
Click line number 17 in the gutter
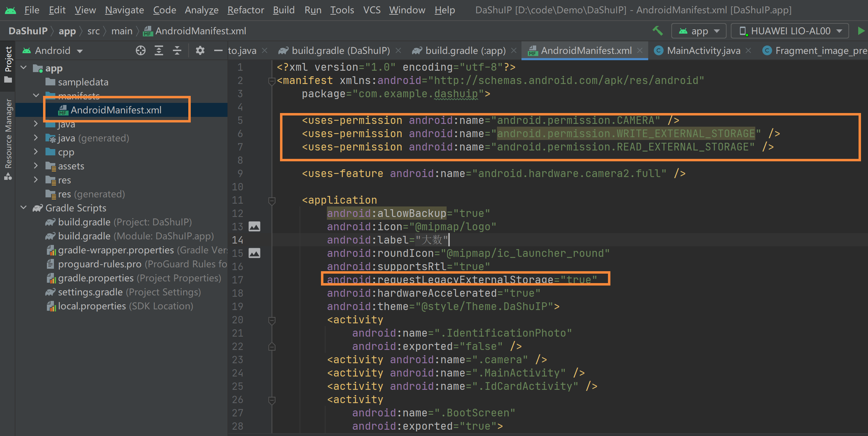[x=238, y=280]
